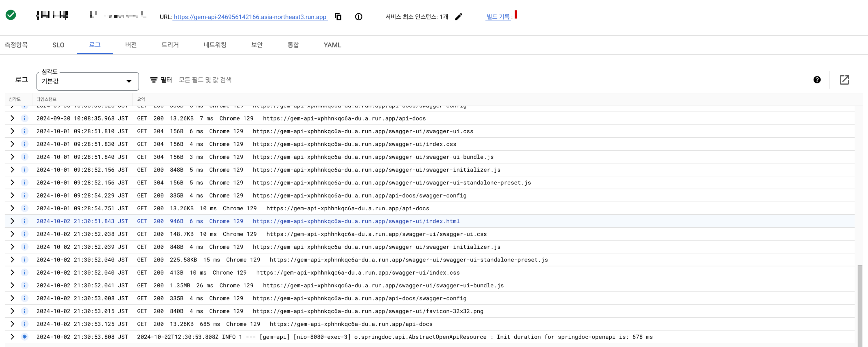This screenshot has width=868, height=347.
Task: Switch to the 네트워킹 tab
Action: click(215, 45)
